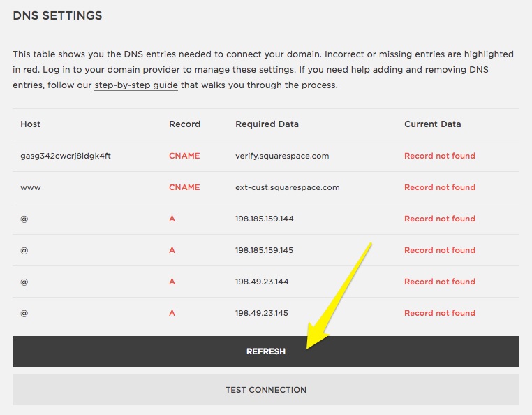Select the Host column header
This screenshot has width=532, height=415.
click(31, 124)
